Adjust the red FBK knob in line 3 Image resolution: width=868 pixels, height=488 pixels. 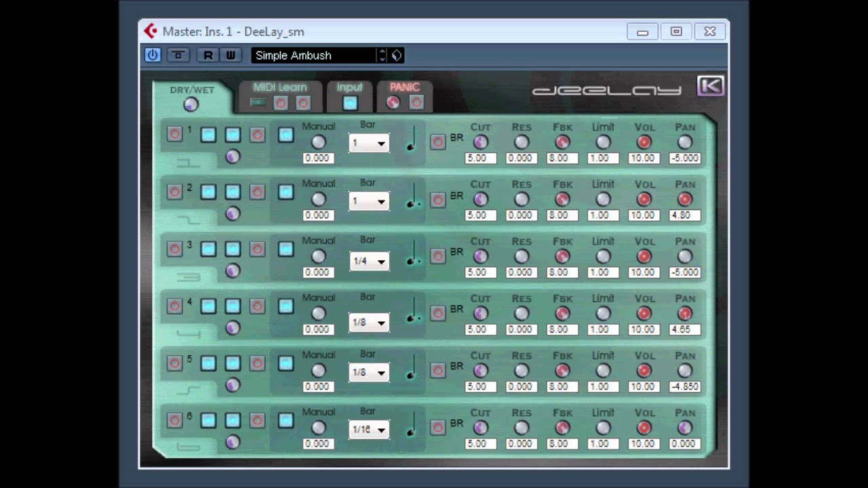pos(562,256)
